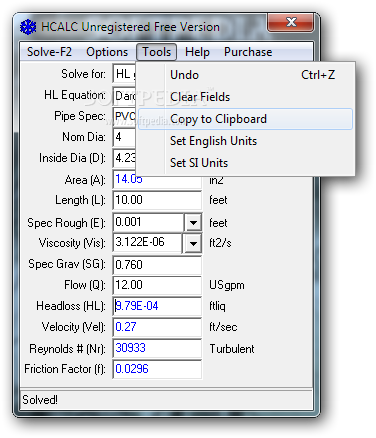Click the USgpm unit label
This screenshot has height=438, width=376.
(227, 285)
